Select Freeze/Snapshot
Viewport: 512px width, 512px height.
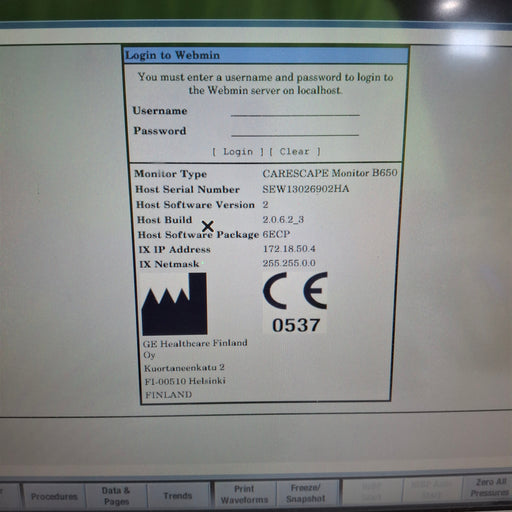click(x=306, y=493)
